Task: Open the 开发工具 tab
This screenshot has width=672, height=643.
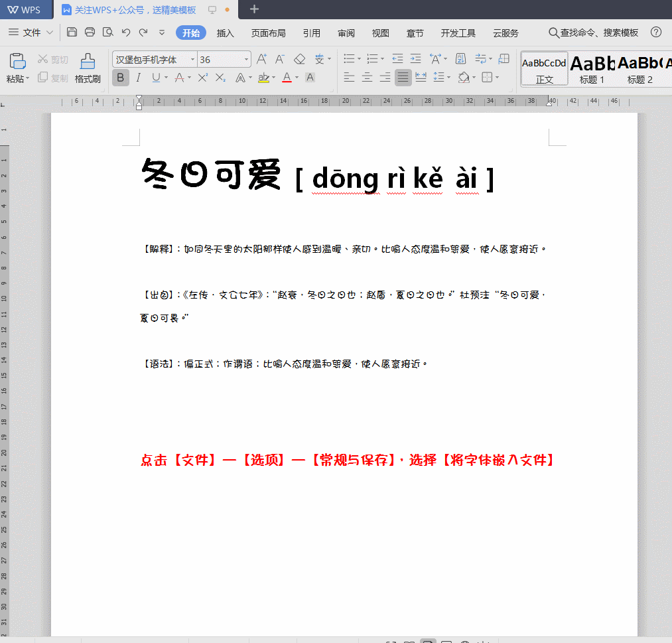Action: pos(458,33)
